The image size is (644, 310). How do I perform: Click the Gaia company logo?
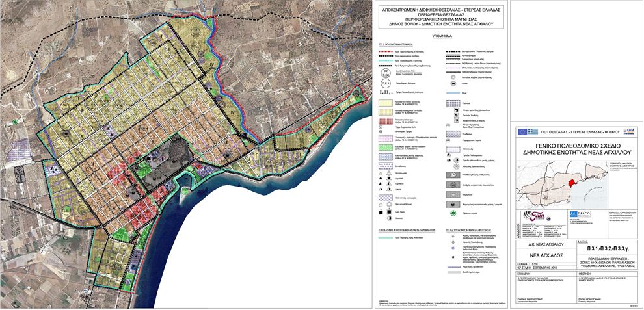pos(533,216)
